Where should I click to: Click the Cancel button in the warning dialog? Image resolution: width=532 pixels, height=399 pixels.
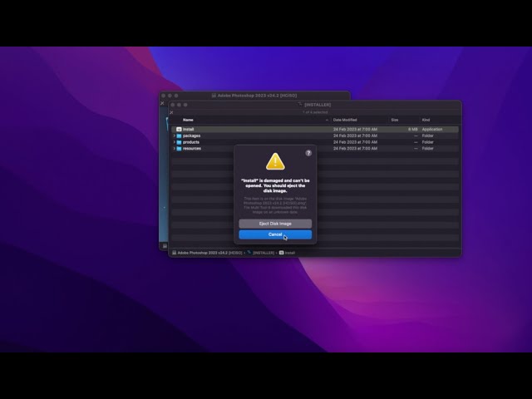click(x=275, y=234)
